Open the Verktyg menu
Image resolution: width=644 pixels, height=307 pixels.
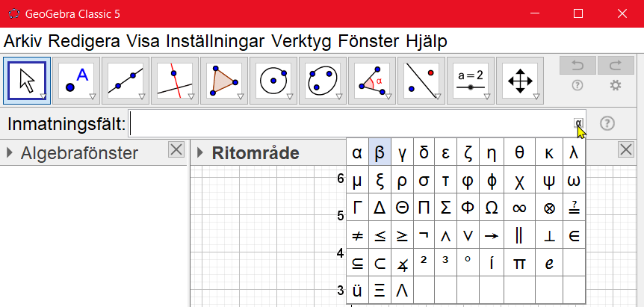point(302,40)
